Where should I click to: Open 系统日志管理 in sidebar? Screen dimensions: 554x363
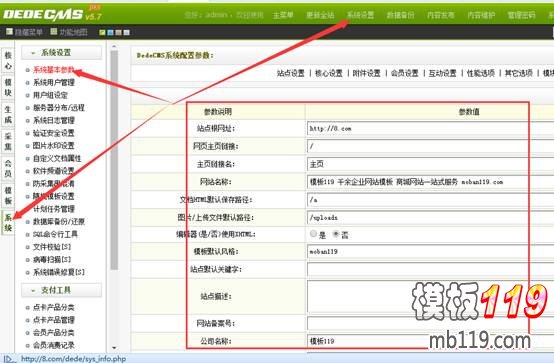point(54,121)
